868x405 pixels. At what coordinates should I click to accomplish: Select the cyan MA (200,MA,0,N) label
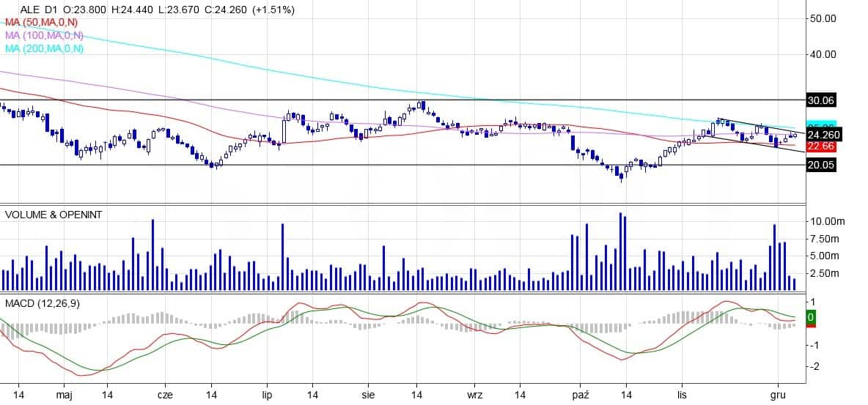click(44, 48)
